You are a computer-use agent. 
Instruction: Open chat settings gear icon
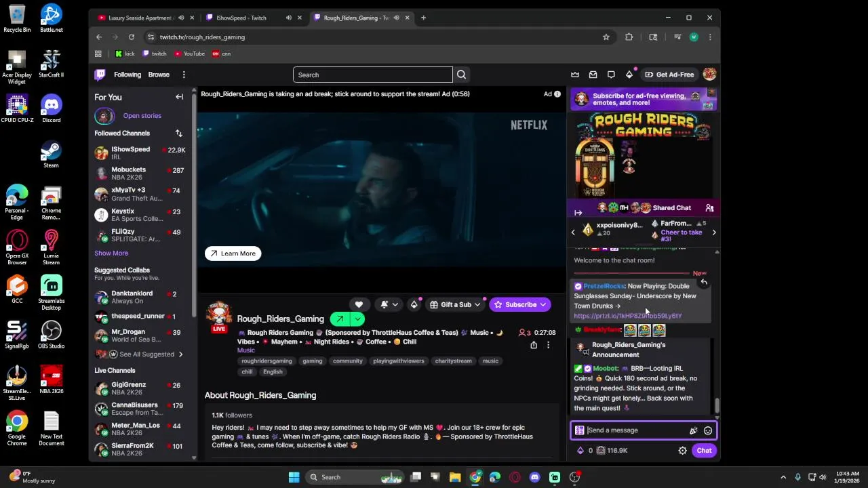pos(683,451)
